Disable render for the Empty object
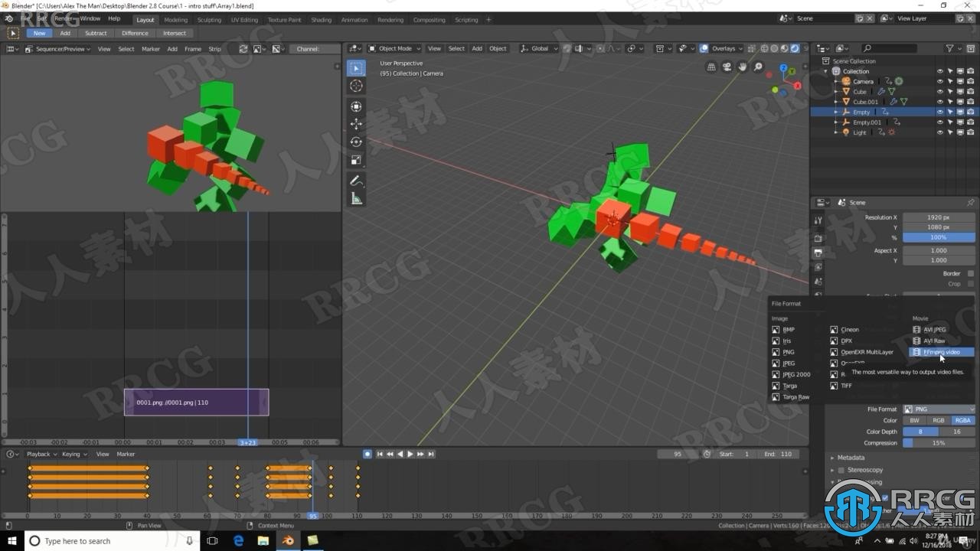The image size is (980, 551). pos(970,112)
